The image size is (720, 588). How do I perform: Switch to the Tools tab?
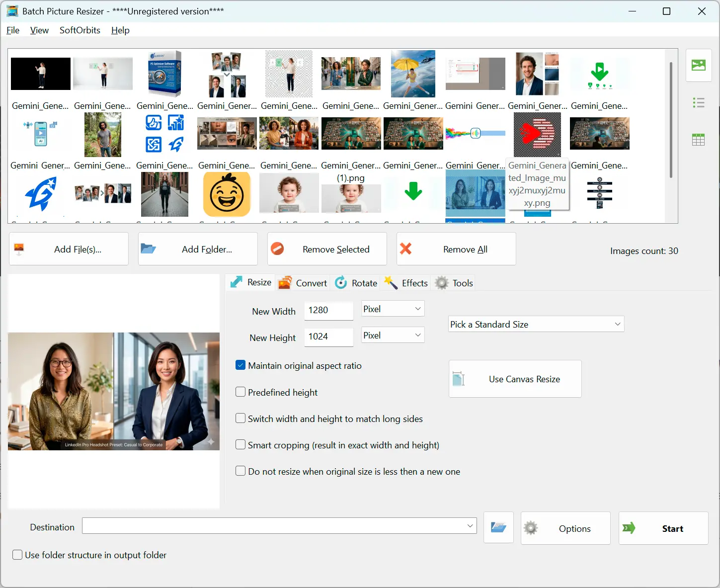point(454,283)
